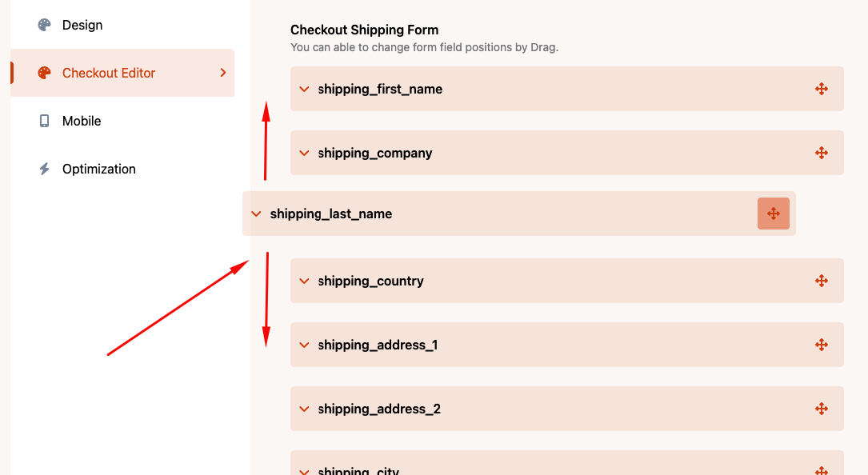Select the shipping_address_2 field row
This screenshot has width=868, height=475.
pos(560,409)
